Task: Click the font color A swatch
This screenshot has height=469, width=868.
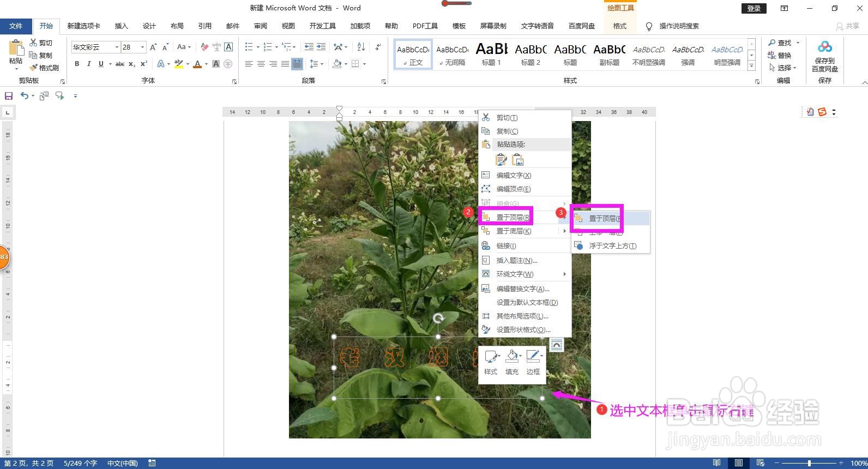Action: click(x=197, y=64)
